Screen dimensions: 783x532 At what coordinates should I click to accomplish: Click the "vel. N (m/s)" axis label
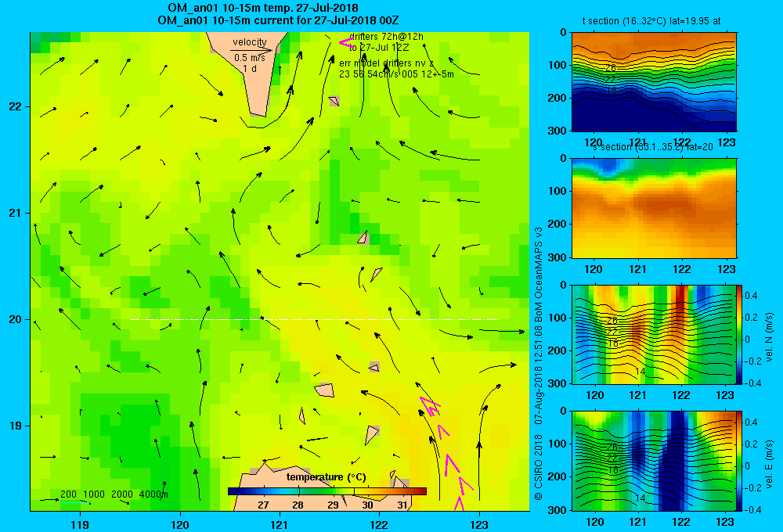[770, 337]
